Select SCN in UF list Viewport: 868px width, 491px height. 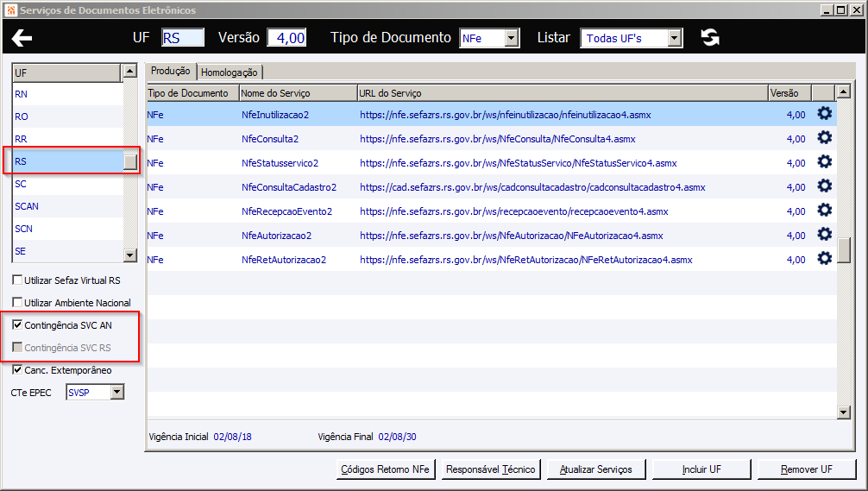coord(67,229)
